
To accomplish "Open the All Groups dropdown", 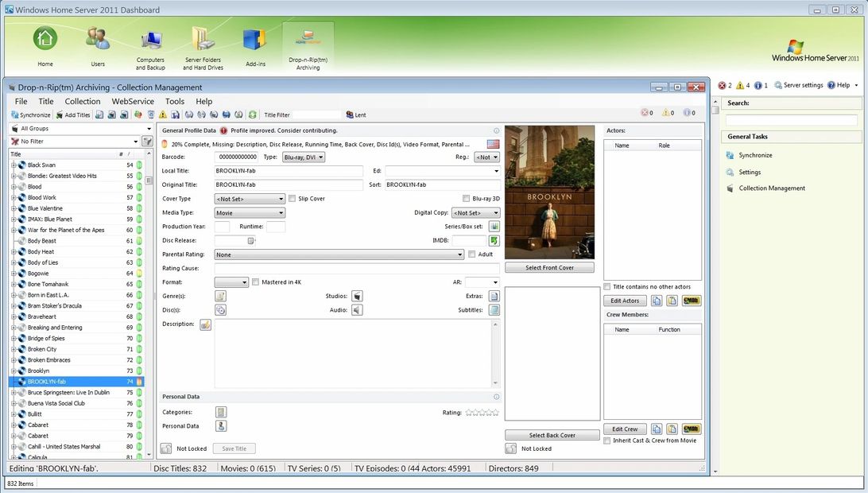I will tap(80, 128).
